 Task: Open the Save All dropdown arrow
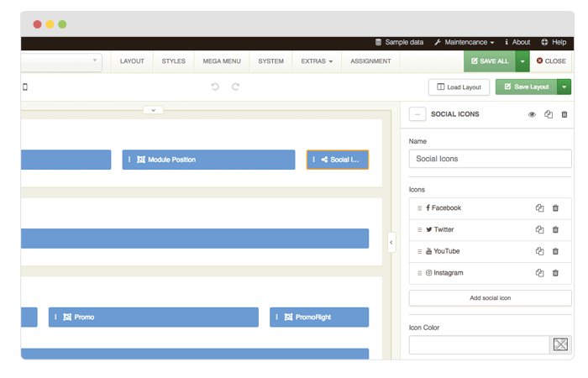(522, 61)
